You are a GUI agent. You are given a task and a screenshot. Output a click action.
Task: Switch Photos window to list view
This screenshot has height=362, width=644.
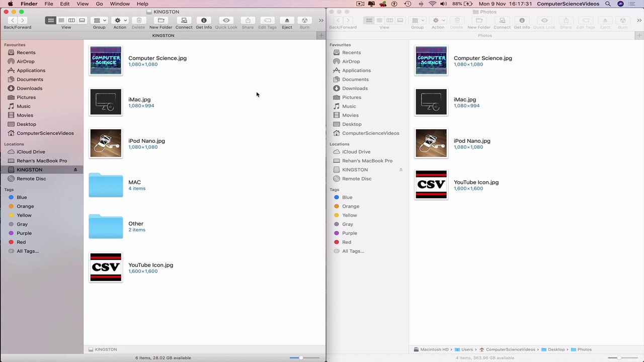pyautogui.click(x=379, y=20)
